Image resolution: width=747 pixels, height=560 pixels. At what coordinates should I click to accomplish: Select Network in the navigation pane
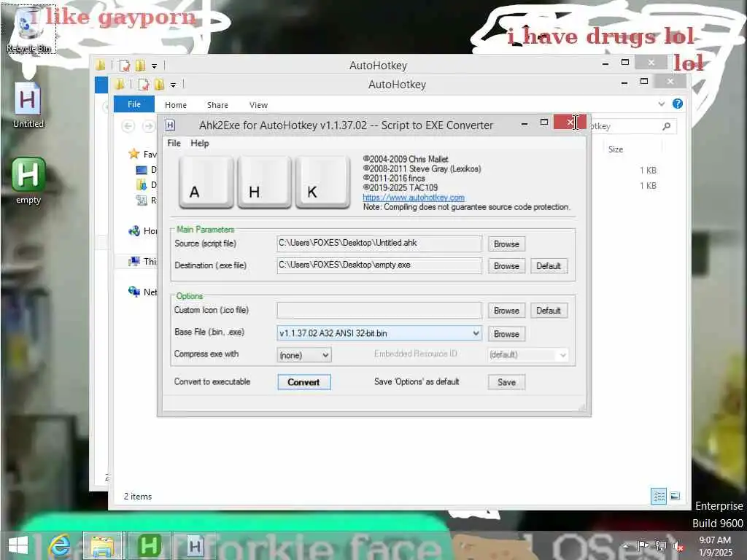[142, 292]
